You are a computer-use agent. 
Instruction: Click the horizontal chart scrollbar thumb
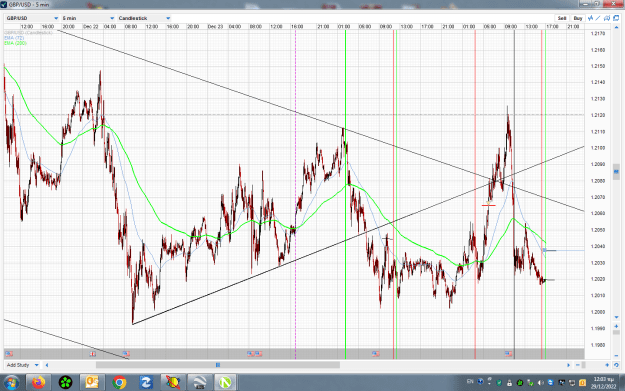pyautogui.click(x=218, y=365)
